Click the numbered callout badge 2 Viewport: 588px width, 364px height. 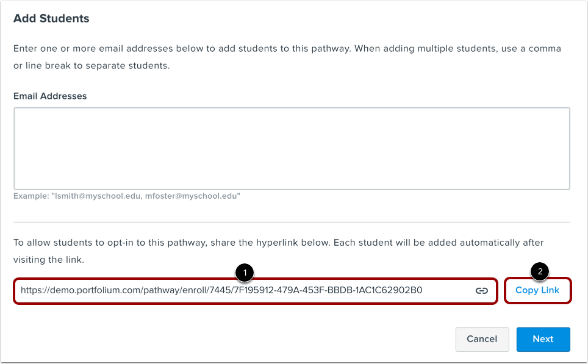click(539, 272)
